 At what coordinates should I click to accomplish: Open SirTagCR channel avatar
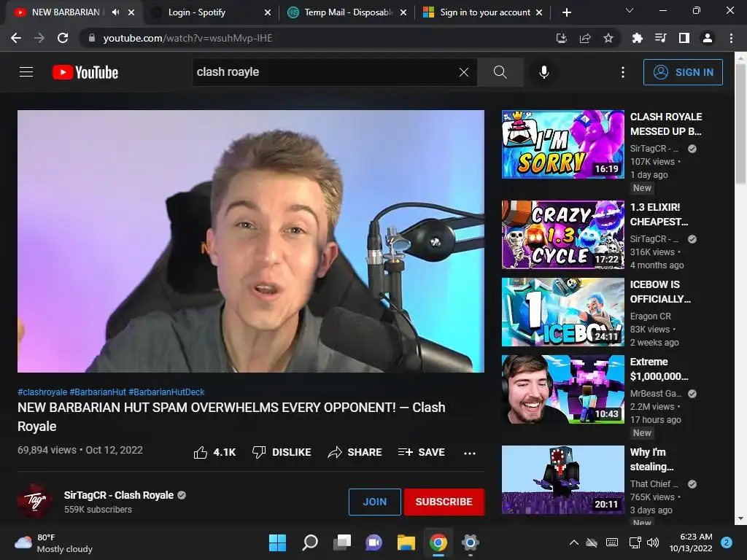coord(35,500)
